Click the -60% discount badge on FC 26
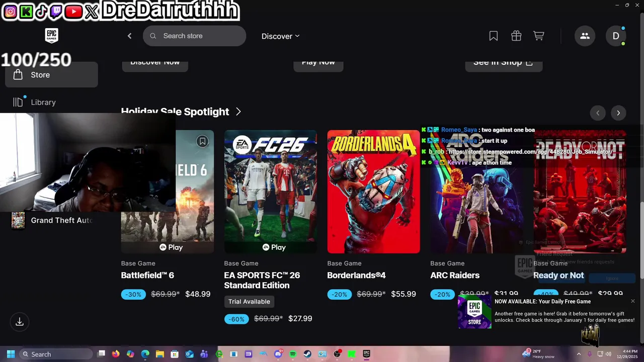This screenshot has height=362, width=644. 236,319
